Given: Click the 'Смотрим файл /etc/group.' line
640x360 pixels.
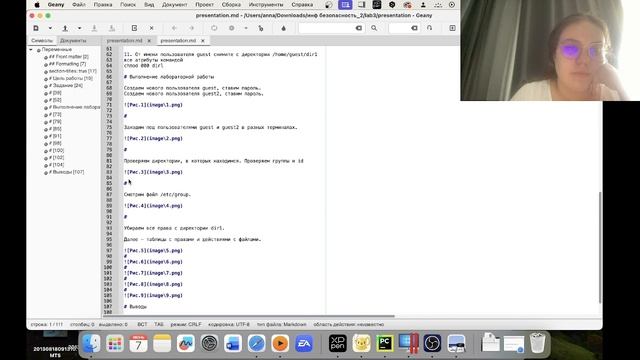Looking at the screenshot, I should 157,195.
